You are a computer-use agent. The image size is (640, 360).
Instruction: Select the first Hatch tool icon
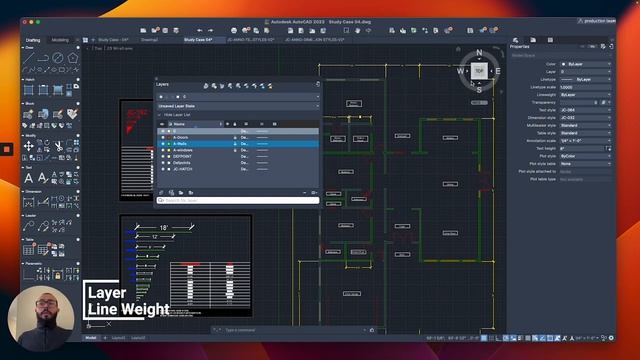pyautogui.click(x=29, y=89)
